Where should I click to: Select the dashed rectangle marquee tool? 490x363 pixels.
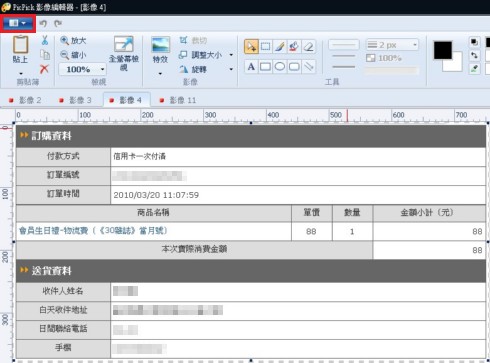pyautogui.click(x=266, y=47)
